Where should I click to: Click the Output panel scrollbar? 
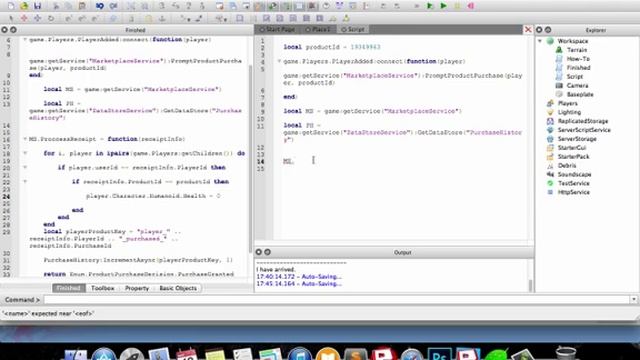(x=531, y=285)
